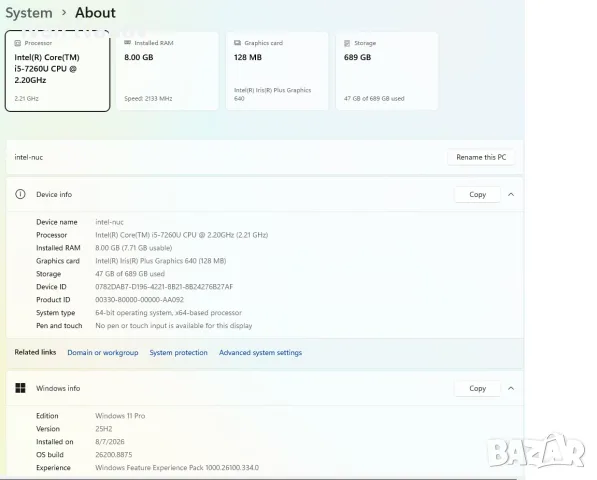The height and width of the screenshot is (480, 597).
Task: Copy the Device info details
Action: 477,195
